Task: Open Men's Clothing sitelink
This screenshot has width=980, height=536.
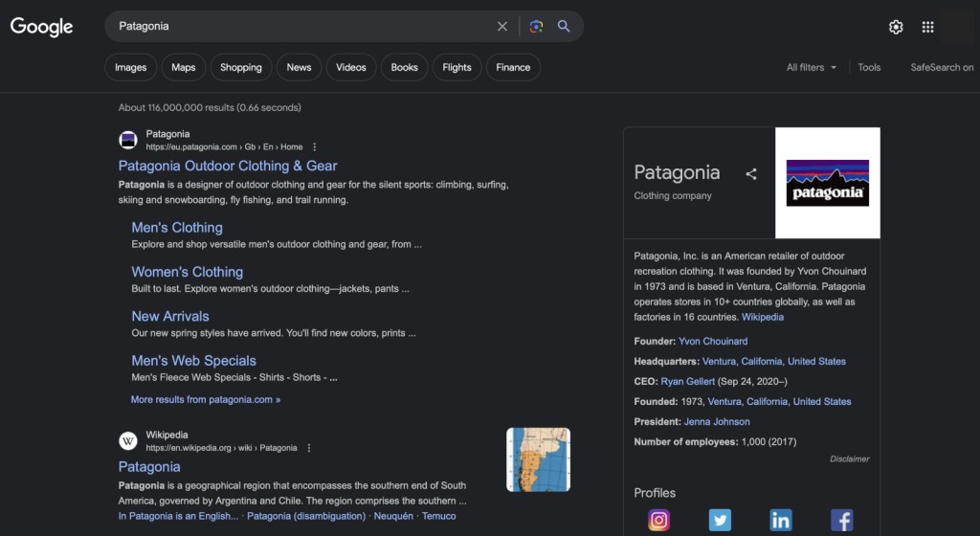Action: tap(177, 228)
